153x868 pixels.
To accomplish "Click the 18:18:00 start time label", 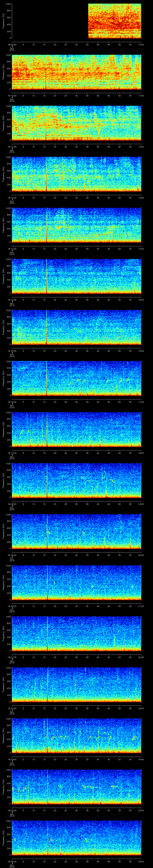I will pyautogui.click(x=12, y=504).
